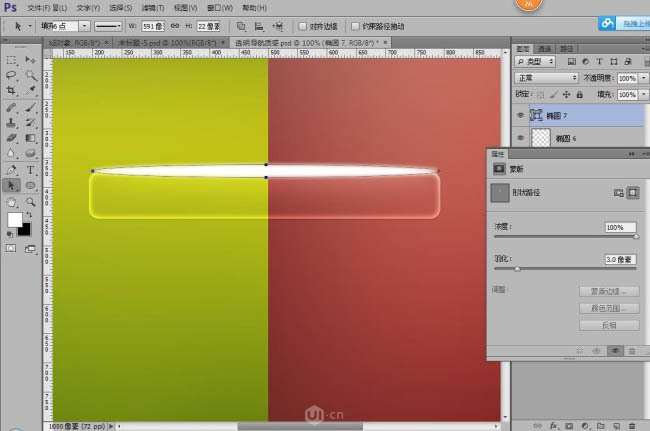Select the Clone Stamp tool
650x431 pixels.
click(x=11, y=123)
